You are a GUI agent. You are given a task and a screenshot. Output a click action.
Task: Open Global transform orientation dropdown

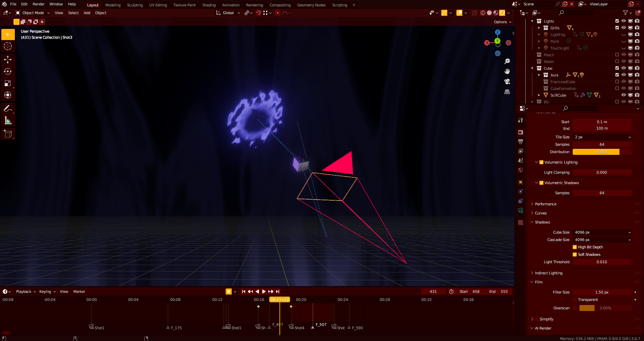coord(228,13)
